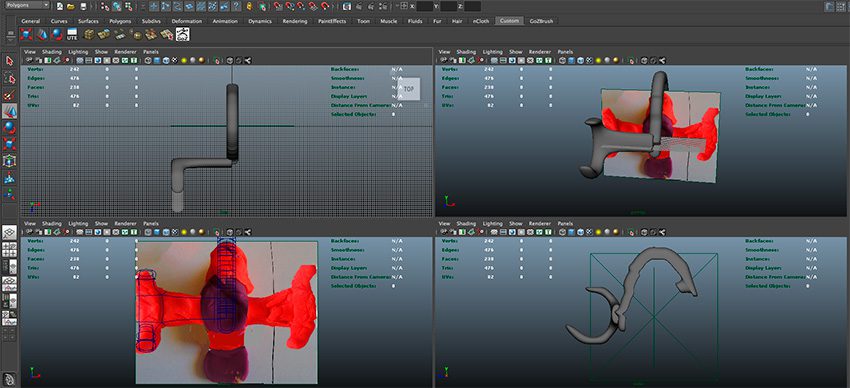Toggle grid display in bottom-left panel toolbar

[80, 232]
